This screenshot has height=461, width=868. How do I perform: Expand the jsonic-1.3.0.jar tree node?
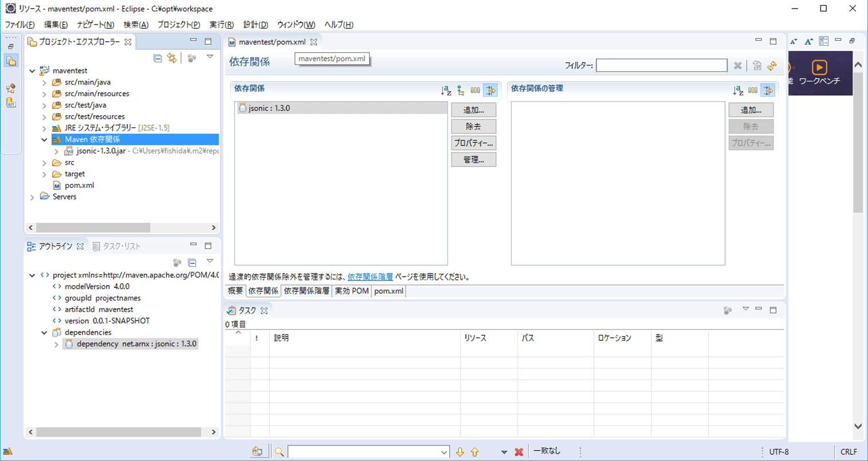coord(56,151)
